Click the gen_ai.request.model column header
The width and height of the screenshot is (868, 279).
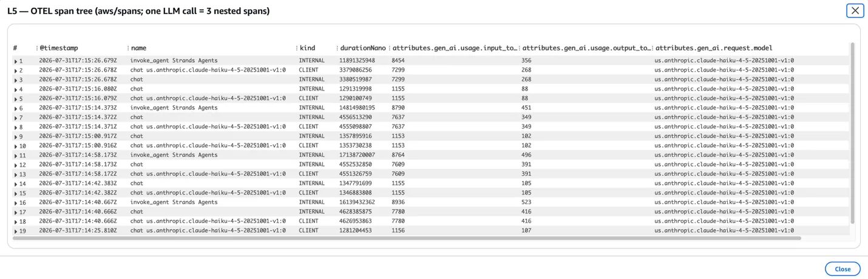[714, 48]
